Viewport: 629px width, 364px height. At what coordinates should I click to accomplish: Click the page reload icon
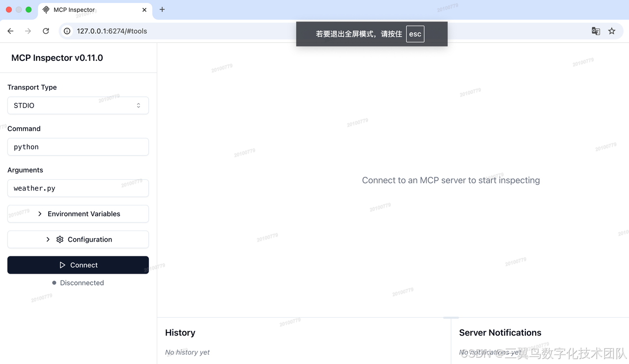pos(46,30)
